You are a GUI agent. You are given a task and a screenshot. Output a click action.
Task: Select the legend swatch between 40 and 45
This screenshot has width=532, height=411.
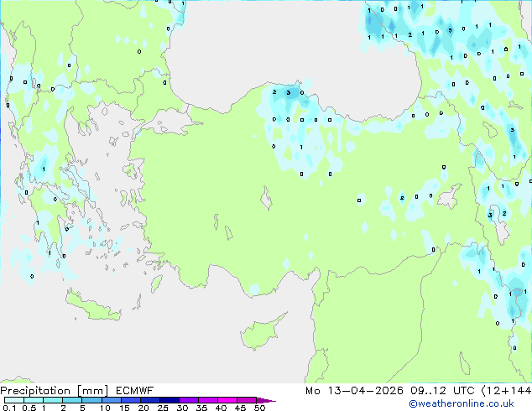(227, 400)
